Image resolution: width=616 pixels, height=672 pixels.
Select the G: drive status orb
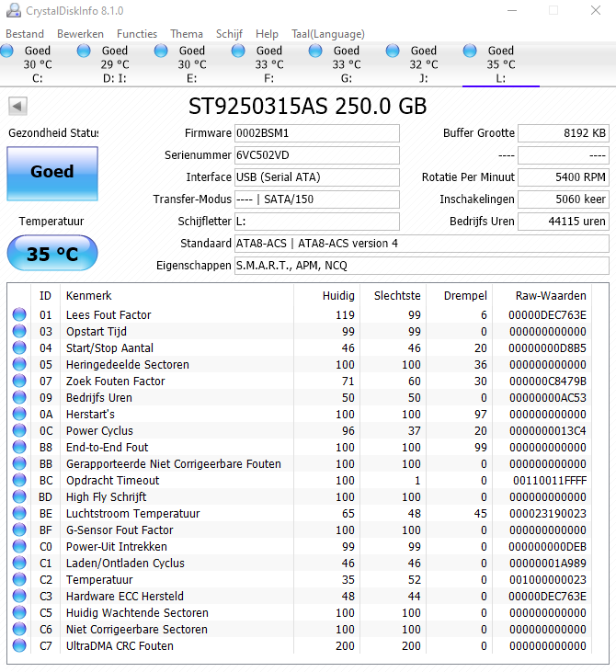pos(316,51)
